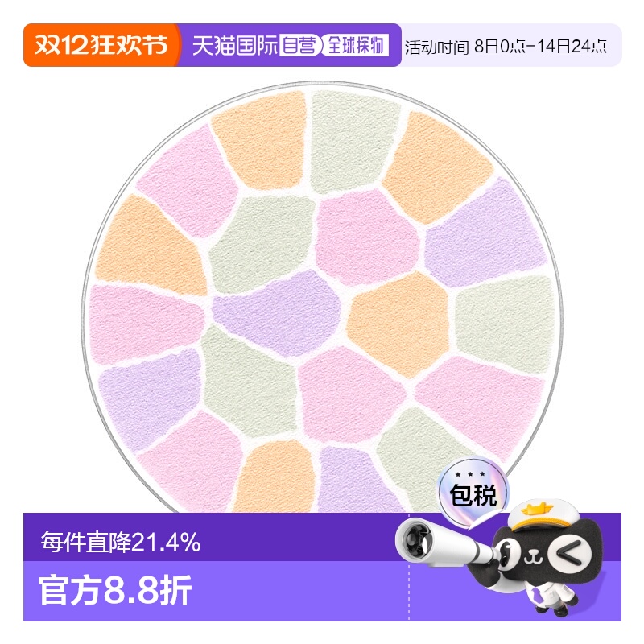Select the 自营 tag

click(x=299, y=45)
